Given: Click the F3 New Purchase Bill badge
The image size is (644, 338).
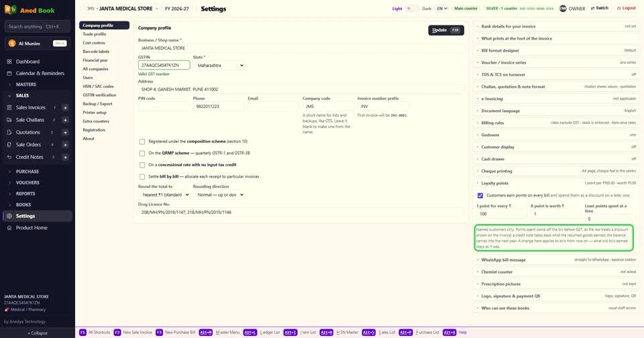Looking at the screenshot, I should pyautogui.click(x=159, y=332).
